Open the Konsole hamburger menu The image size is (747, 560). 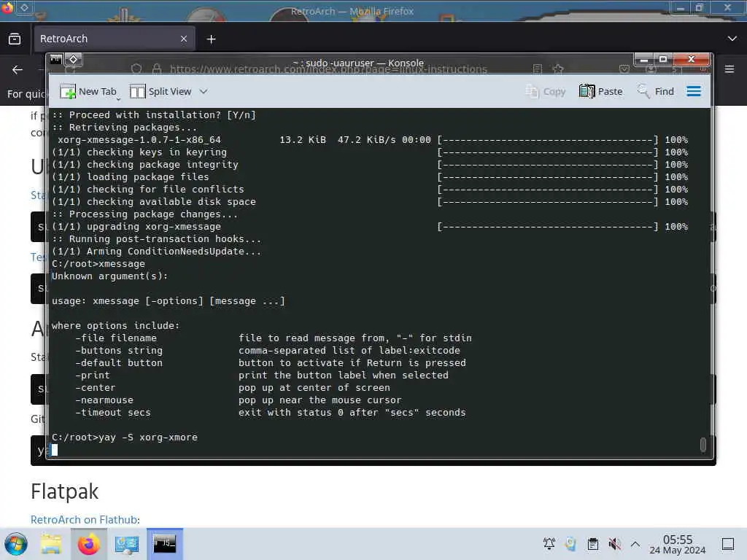(x=694, y=91)
